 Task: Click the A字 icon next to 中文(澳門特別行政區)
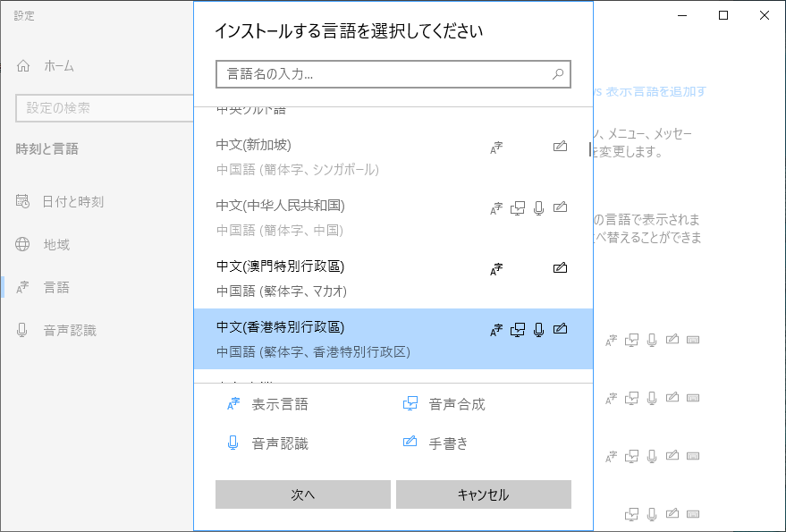(497, 268)
